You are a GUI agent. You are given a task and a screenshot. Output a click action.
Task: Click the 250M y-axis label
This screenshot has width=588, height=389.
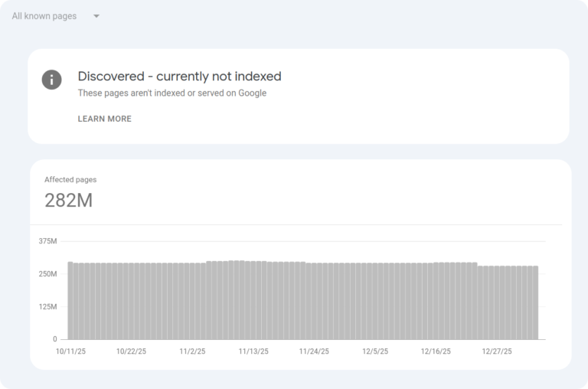tap(47, 274)
